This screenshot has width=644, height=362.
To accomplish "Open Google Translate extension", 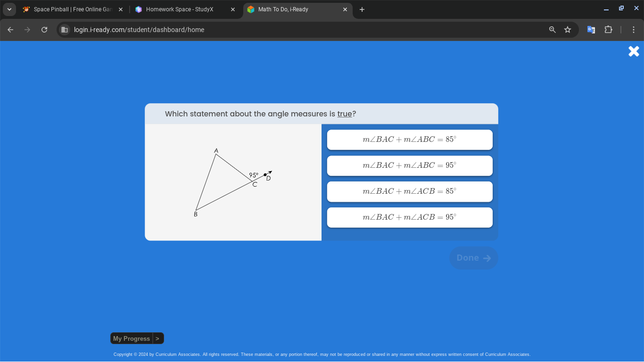I will [591, 30].
